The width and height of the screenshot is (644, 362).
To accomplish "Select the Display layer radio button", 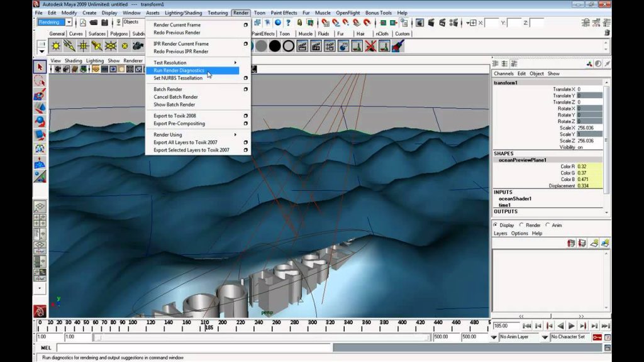I will point(496,225).
